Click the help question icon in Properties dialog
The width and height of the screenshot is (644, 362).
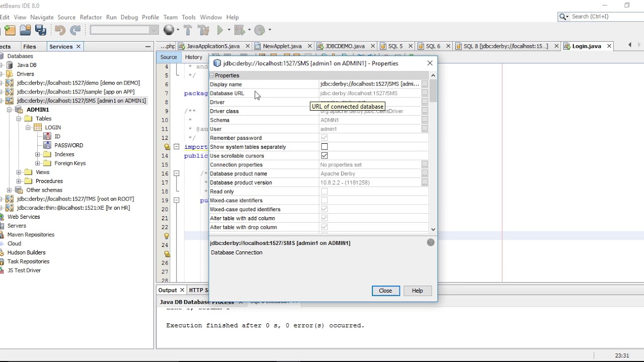[x=431, y=242]
